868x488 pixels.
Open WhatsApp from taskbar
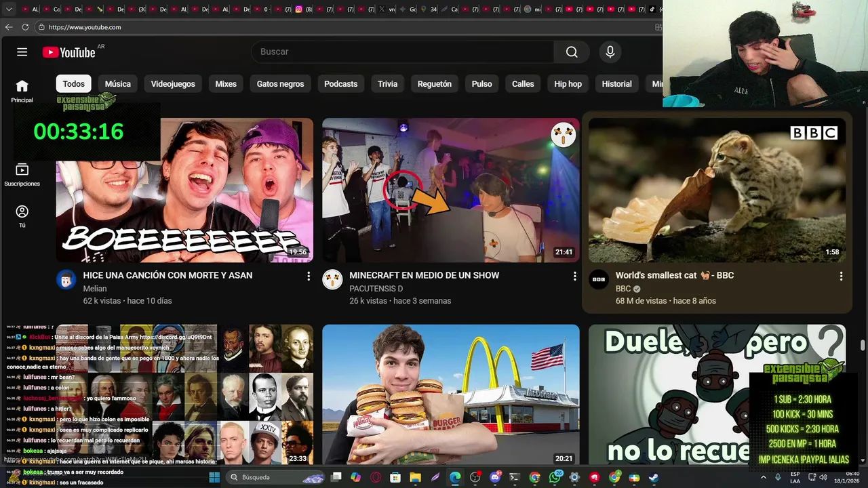pos(555,477)
